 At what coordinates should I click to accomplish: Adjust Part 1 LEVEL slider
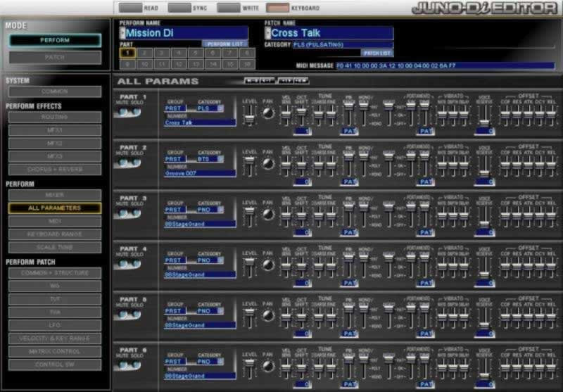click(249, 116)
